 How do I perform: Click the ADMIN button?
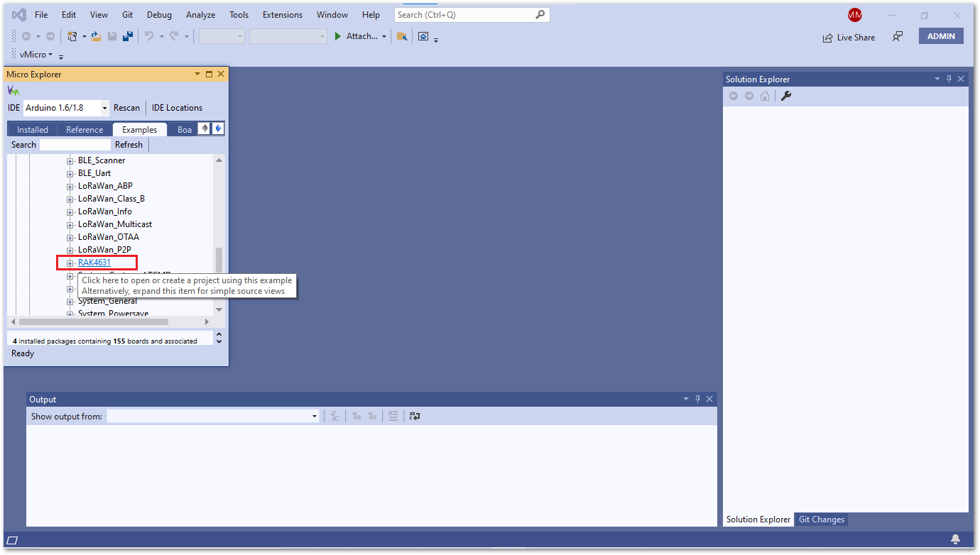941,36
